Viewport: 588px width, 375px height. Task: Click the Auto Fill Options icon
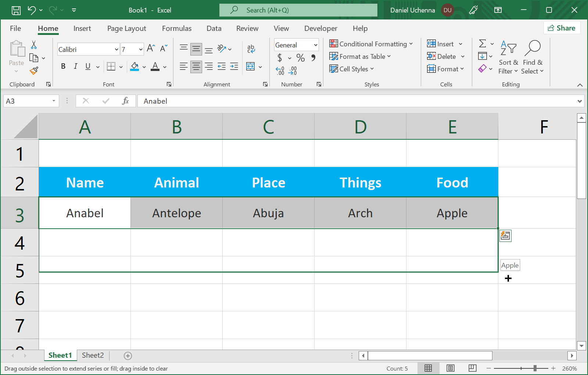click(x=505, y=236)
